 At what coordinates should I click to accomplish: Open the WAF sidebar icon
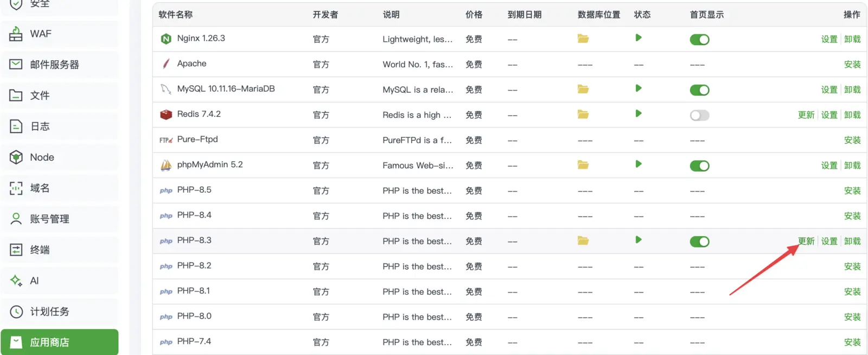click(16, 34)
